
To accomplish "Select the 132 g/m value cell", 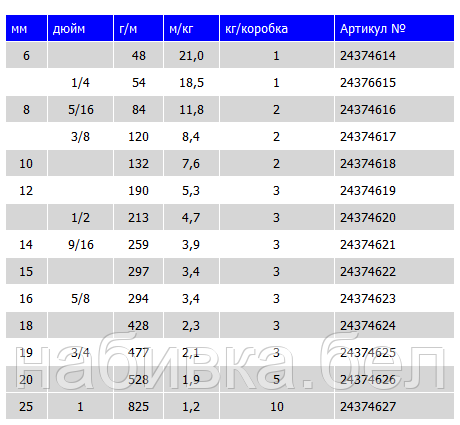I will [x=138, y=164].
